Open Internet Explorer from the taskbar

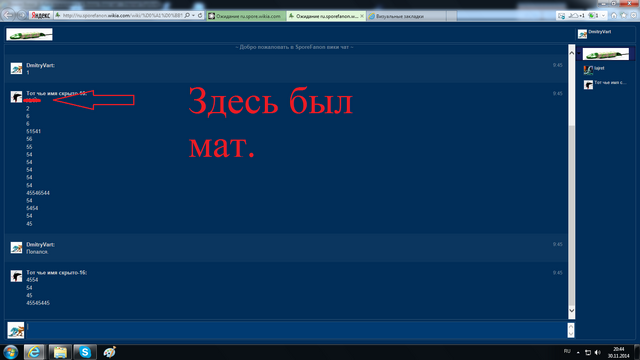tap(34, 352)
